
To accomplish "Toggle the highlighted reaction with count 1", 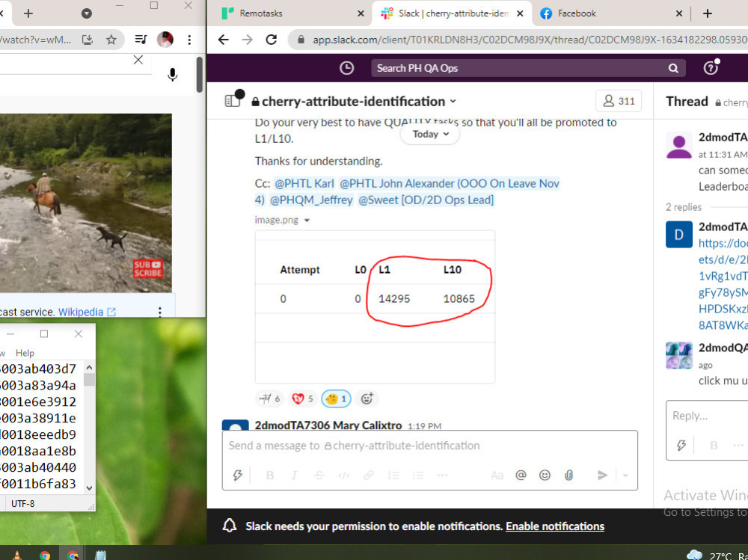I will pyautogui.click(x=337, y=399).
